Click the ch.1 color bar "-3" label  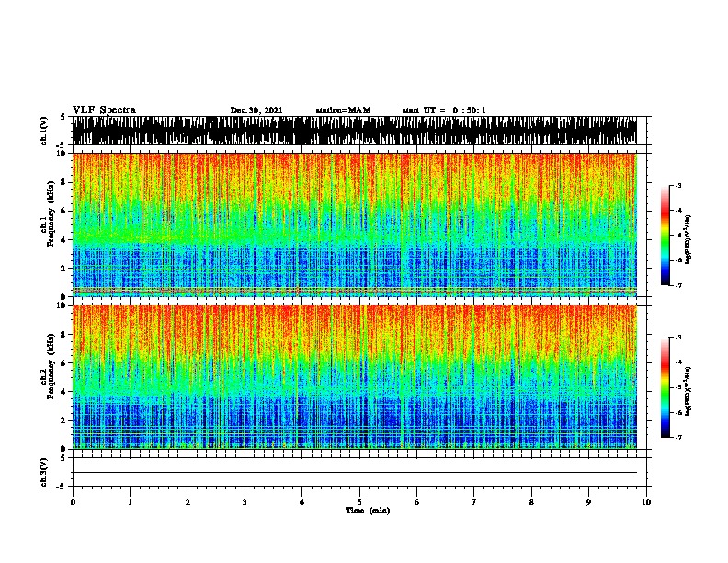(677, 185)
